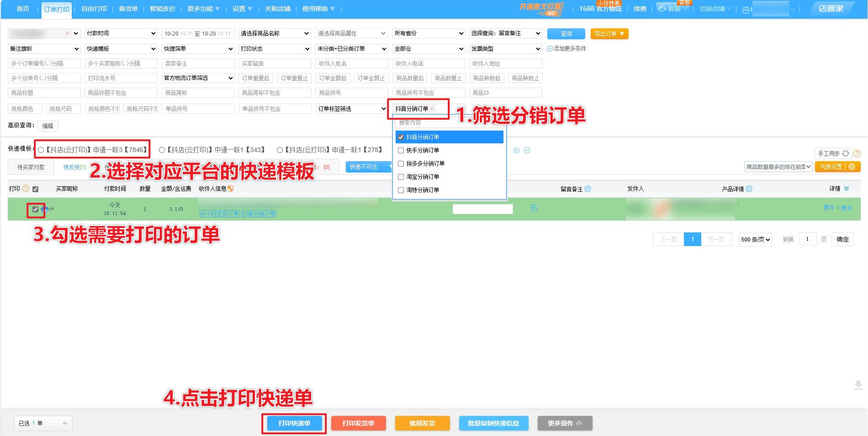Click the 编辑 advanced query button
Image resolution: width=868 pixels, height=436 pixels.
coord(48,126)
